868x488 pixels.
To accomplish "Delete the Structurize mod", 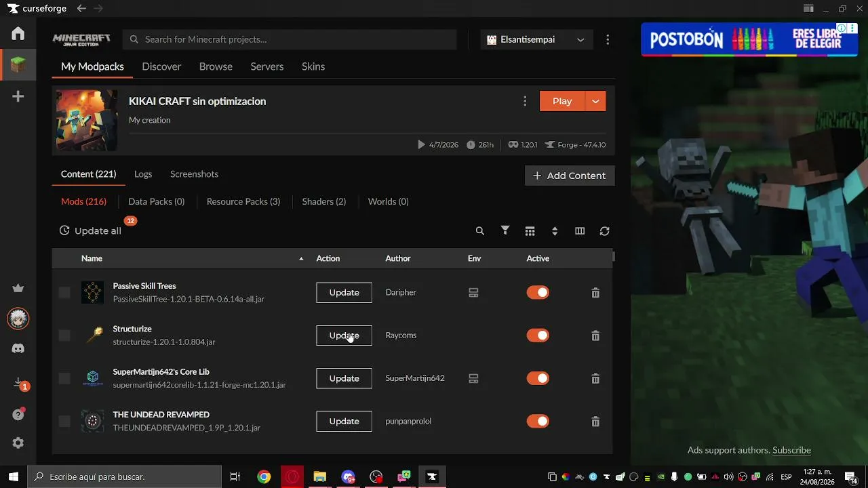I will pyautogui.click(x=595, y=335).
